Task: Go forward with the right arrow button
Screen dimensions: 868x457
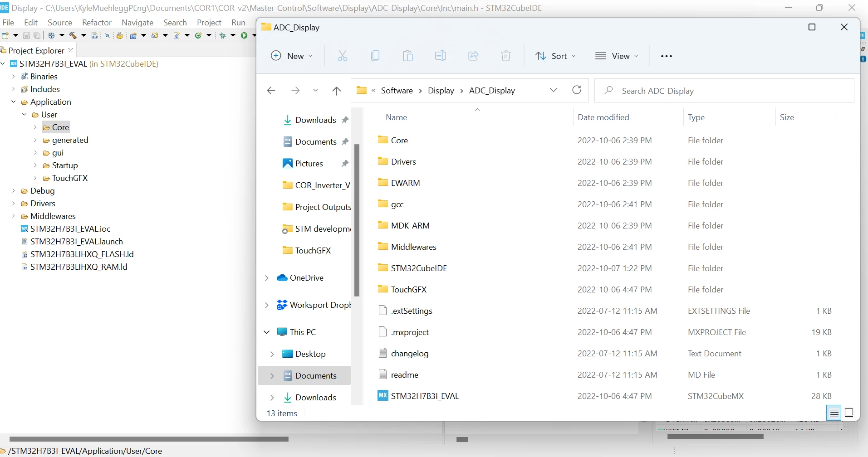Action: 295,90
